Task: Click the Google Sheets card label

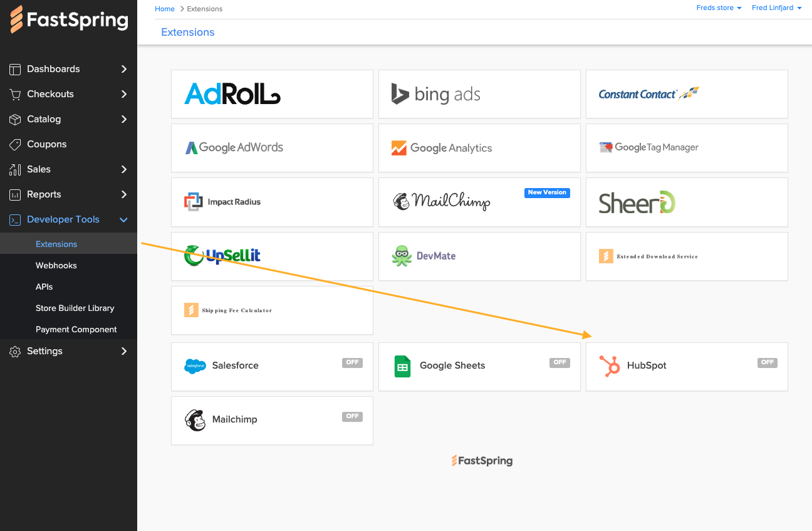Action: [452, 365]
